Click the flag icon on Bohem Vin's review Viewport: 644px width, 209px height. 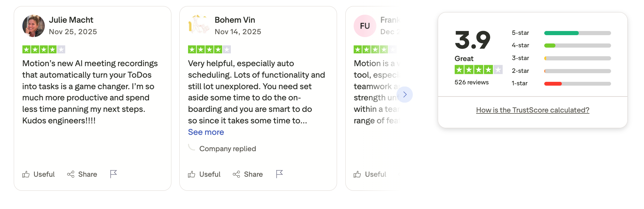pyautogui.click(x=279, y=174)
